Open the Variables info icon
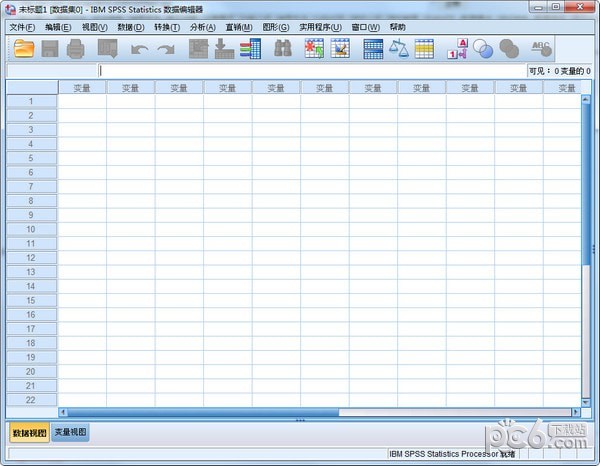The width and height of the screenshot is (600, 466). [x=251, y=49]
